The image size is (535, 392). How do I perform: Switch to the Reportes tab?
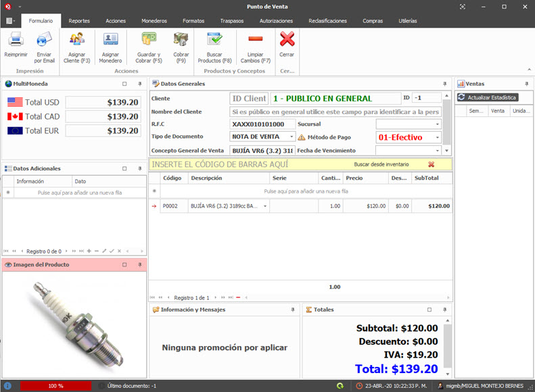tap(79, 21)
